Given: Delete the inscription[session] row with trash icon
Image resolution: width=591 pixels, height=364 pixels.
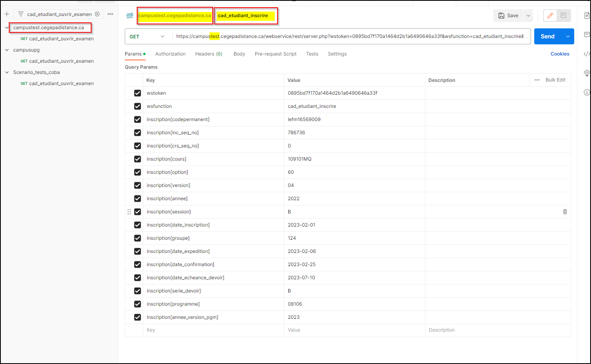Looking at the screenshot, I should (565, 212).
